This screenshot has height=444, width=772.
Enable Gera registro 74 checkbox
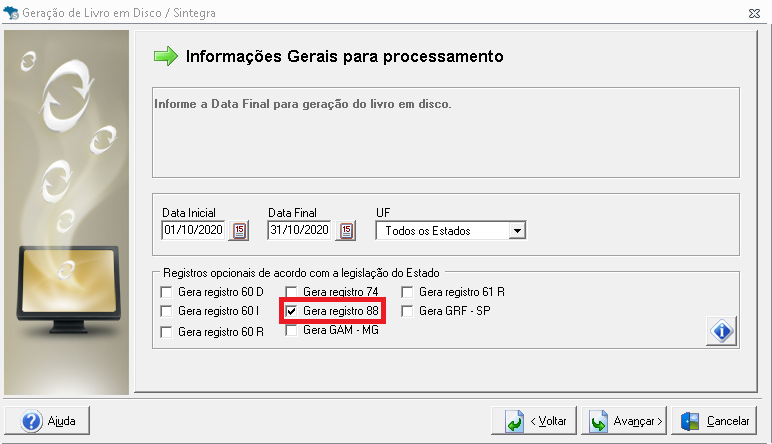tap(291, 292)
